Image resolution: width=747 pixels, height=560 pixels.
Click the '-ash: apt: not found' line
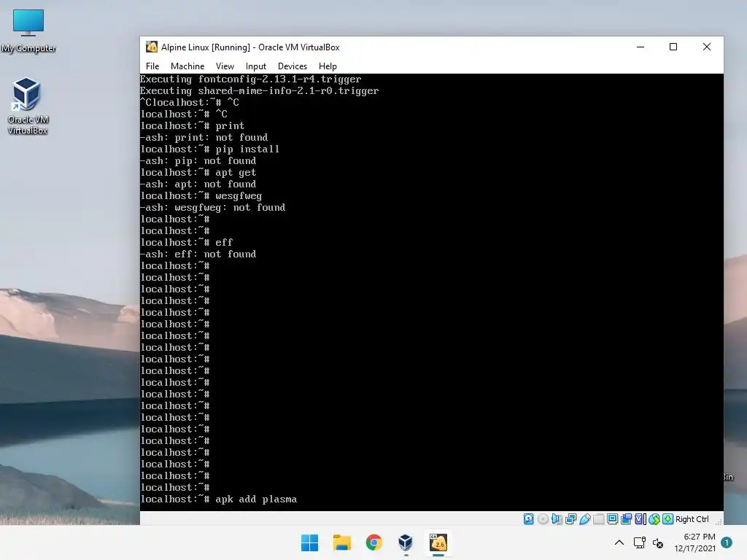click(198, 184)
